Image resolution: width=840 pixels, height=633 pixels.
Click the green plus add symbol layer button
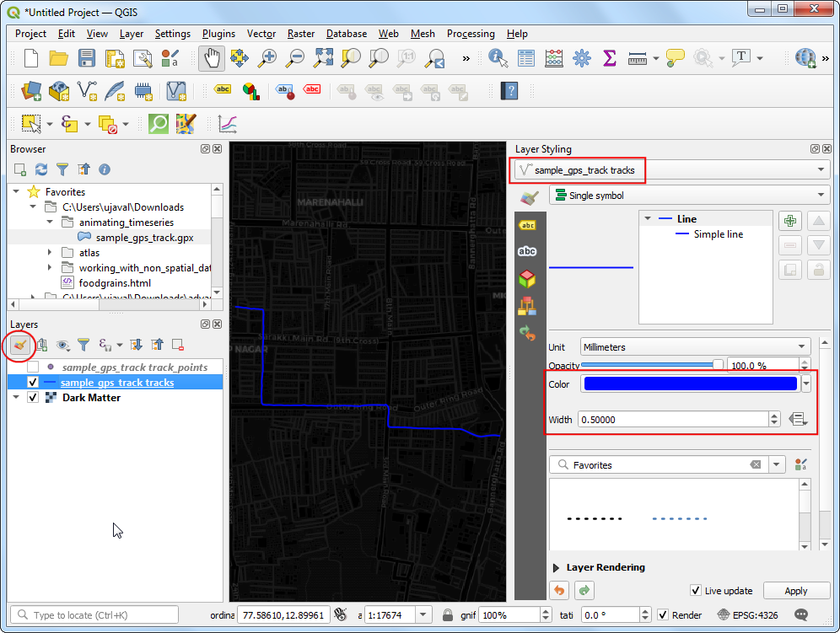tap(790, 221)
